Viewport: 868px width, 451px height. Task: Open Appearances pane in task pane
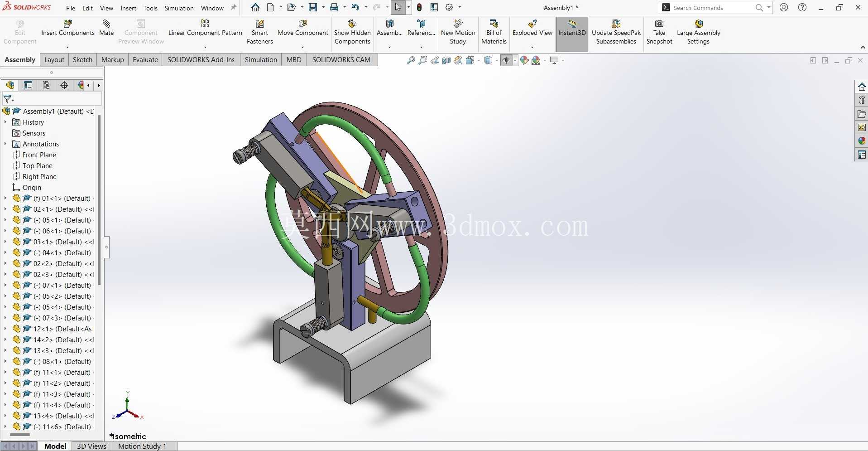coord(862,141)
